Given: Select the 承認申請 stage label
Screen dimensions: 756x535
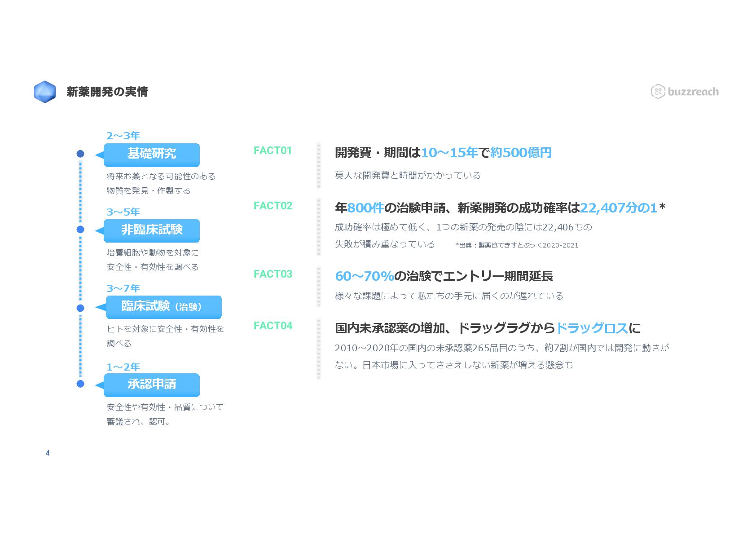Looking at the screenshot, I should [152, 385].
